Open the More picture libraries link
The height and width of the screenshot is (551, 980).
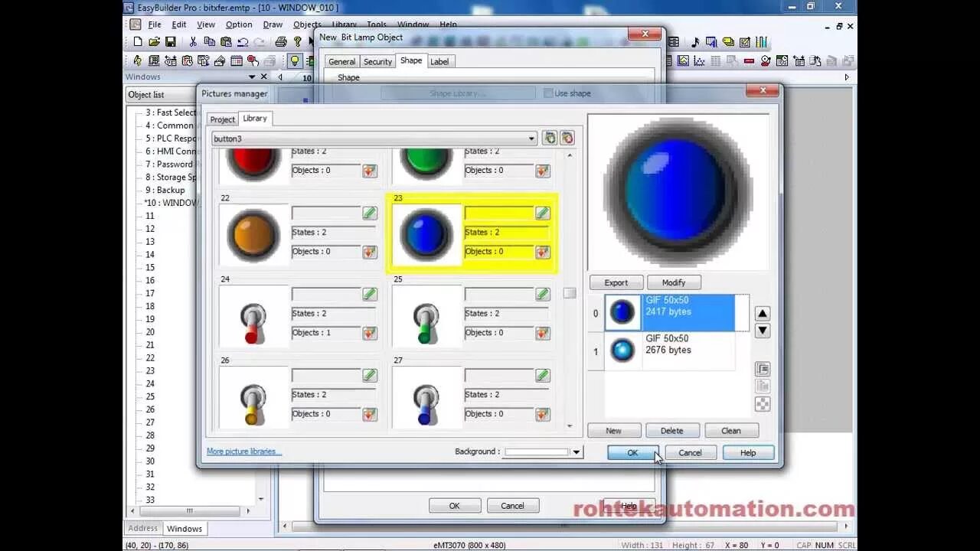[244, 452]
